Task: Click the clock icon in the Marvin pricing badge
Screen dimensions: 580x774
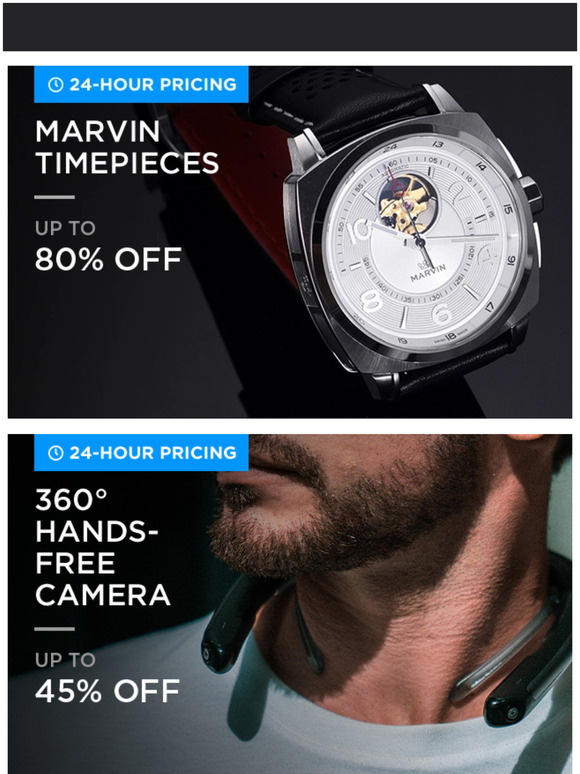Action: point(56,84)
